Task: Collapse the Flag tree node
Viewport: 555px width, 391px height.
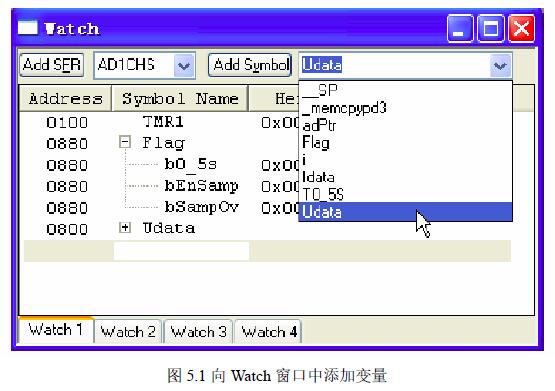Action: click(x=125, y=142)
